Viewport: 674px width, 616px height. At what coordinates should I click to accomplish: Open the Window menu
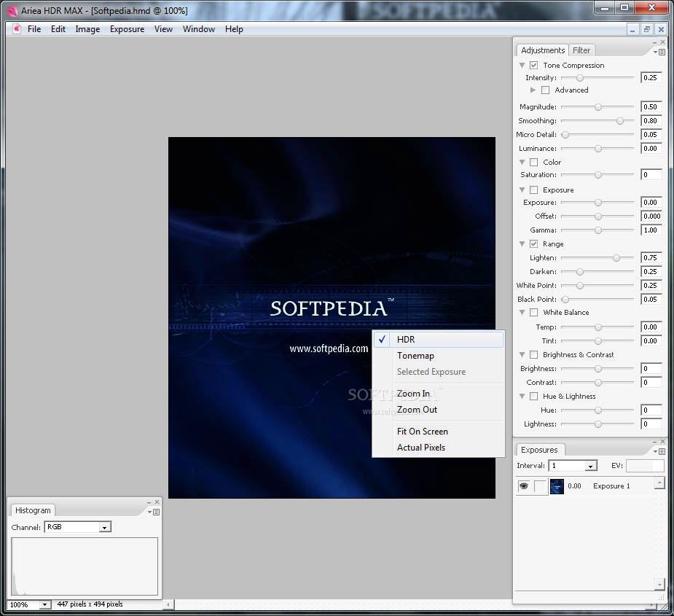click(x=199, y=29)
